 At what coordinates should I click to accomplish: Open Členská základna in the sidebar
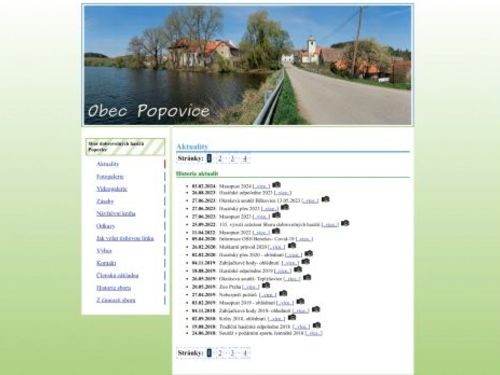pyautogui.click(x=117, y=275)
